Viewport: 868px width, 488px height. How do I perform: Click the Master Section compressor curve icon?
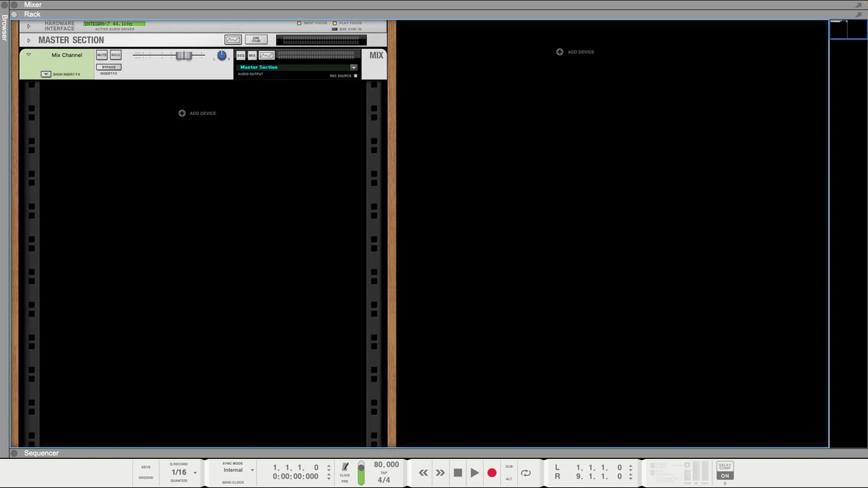[x=233, y=40]
